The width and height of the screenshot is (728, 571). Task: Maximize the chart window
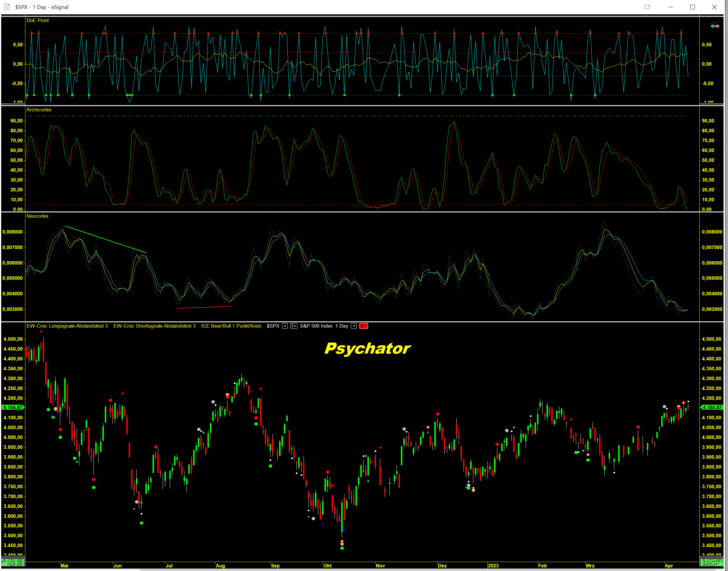(692, 7)
